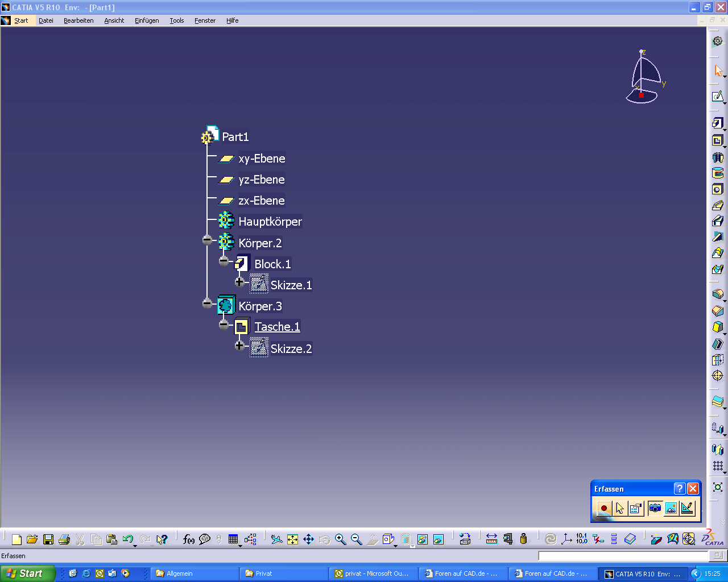Toggle set-square-and-pen mode in Erfassen toolbar
Viewport: 728px width, 582px height.
click(687, 508)
